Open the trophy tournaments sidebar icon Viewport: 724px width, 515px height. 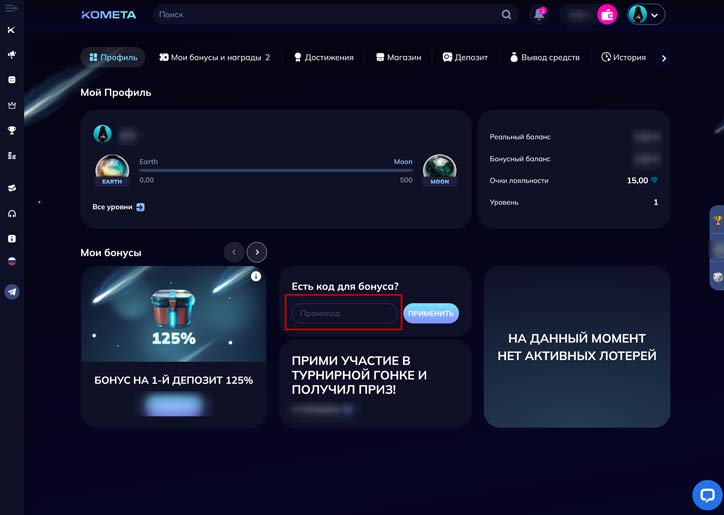click(x=12, y=131)
